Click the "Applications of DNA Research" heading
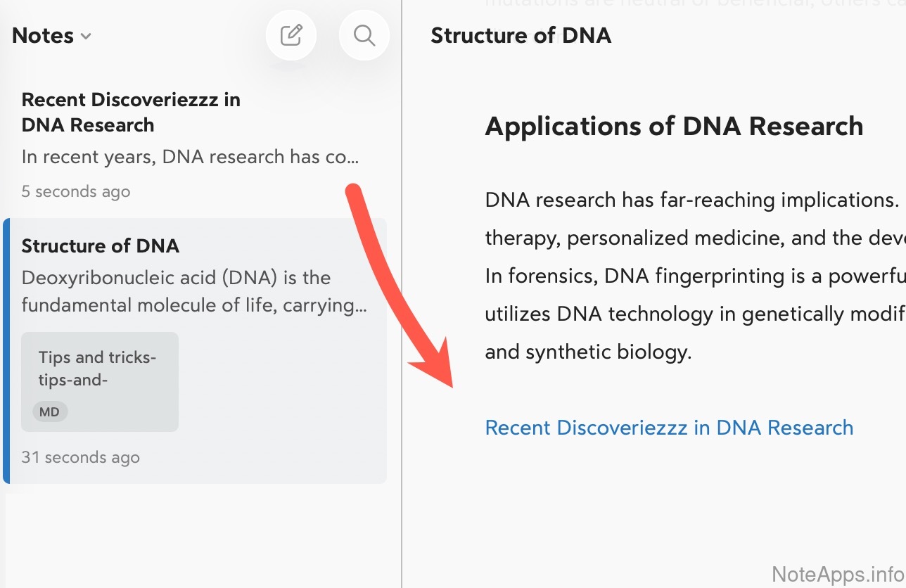 pos(674,127)
